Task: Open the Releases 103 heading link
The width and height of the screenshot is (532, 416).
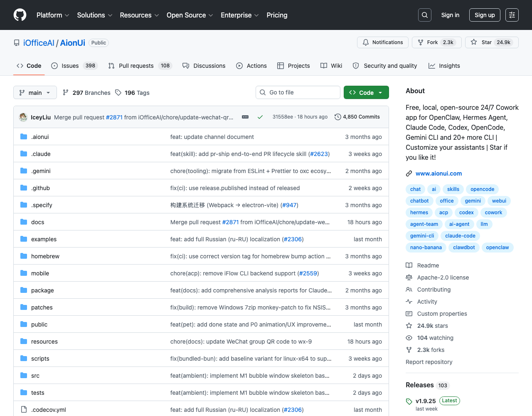Action: tap(428, 385)
